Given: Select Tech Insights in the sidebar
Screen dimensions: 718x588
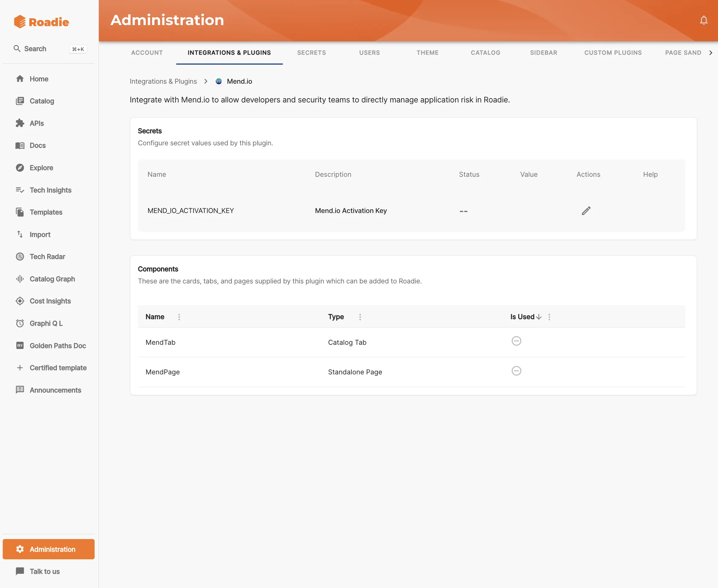Looking at the screenshot, I should point(50,190).
